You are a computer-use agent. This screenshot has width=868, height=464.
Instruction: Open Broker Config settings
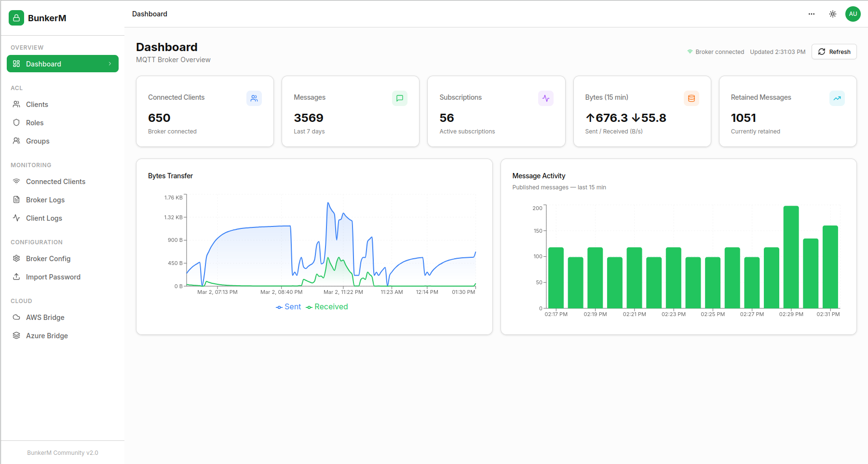click(x=63, y=258)
